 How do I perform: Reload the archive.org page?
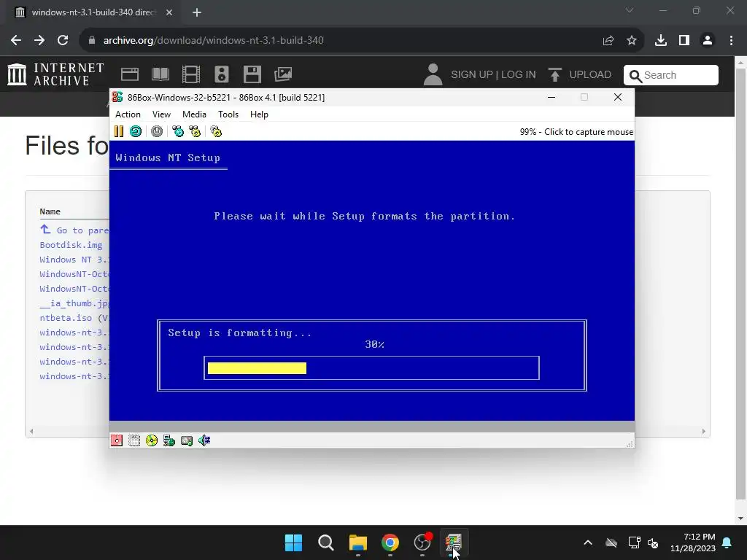[x=63, y=41]
